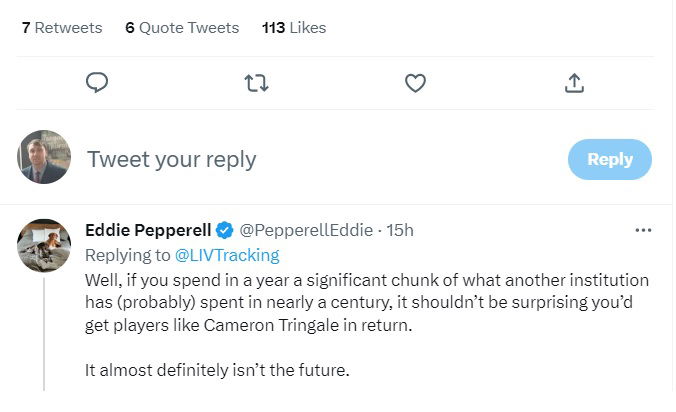Viewport: 676px width, 412px height.
Task: Focus the "Tweet your reply" field
Action: click(300, 159)
